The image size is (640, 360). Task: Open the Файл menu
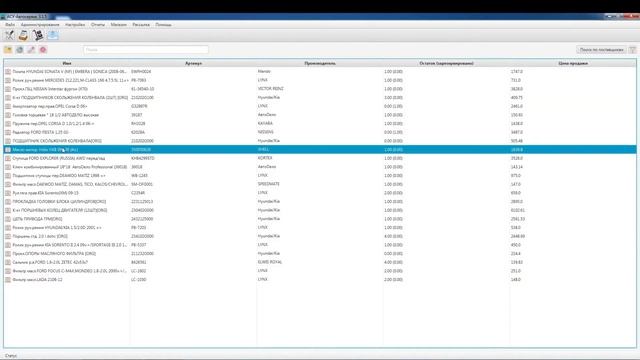(x=10, y=24)
